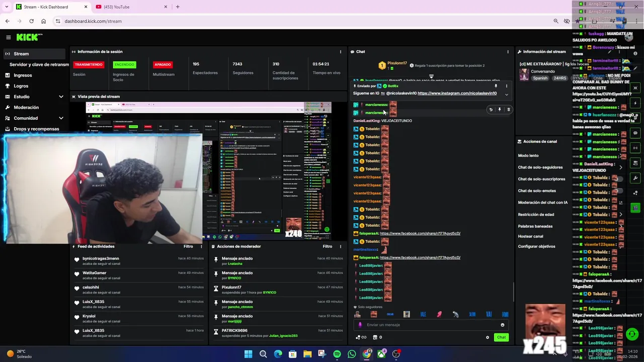Open the pinned Instagram link
The height and width of the screenshot is (362, 644).
[457, 94]
